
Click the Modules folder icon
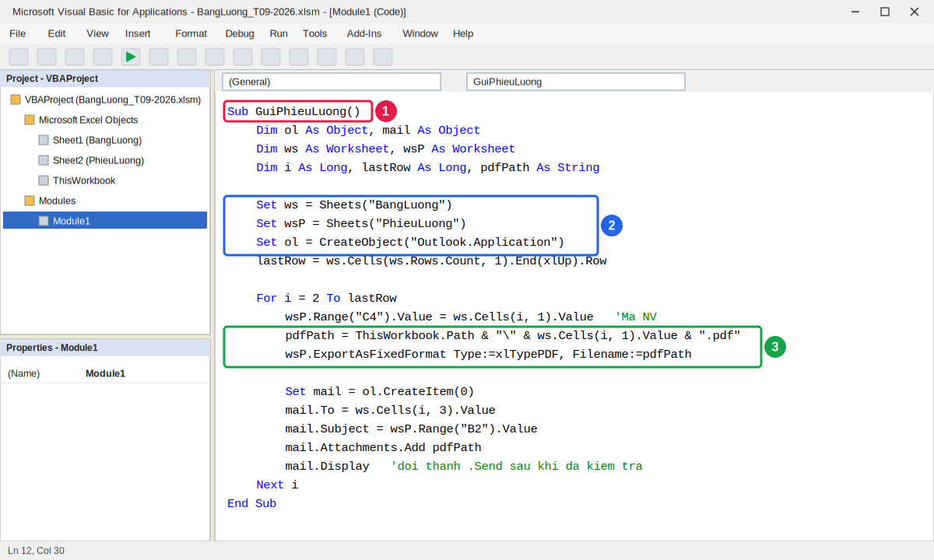(x=30, y=201)
